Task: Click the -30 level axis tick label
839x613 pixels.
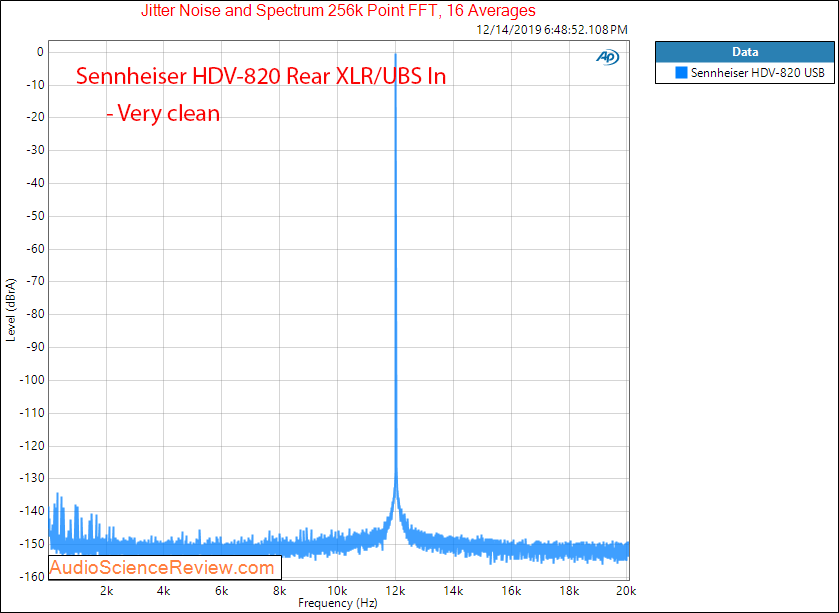Action: 35,150
